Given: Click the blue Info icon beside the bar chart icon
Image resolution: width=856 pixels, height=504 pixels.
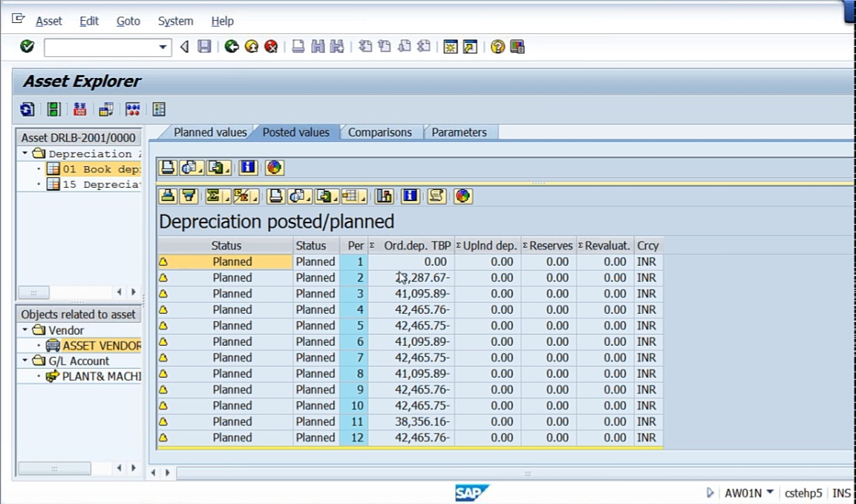Looking at the screenshot, I should (x=410, y=196).
